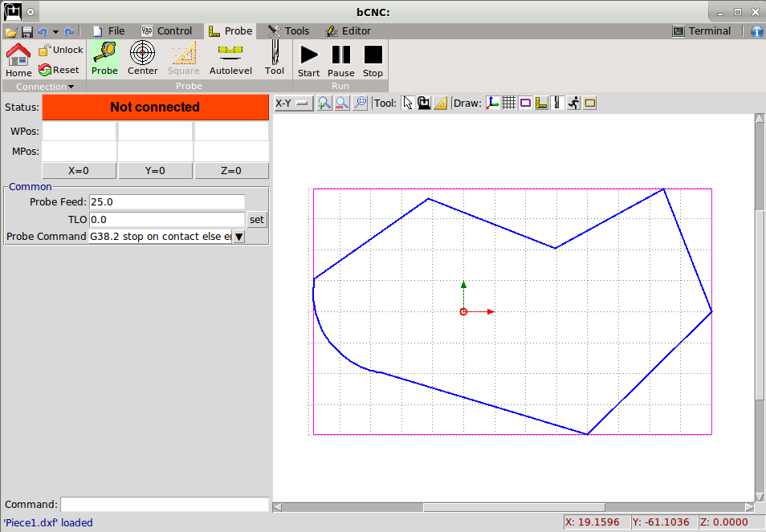Image resolution: width=766 pixels, height=532 pixels.
Task: Open a file with the folder icon
Action: click(10, 32)
